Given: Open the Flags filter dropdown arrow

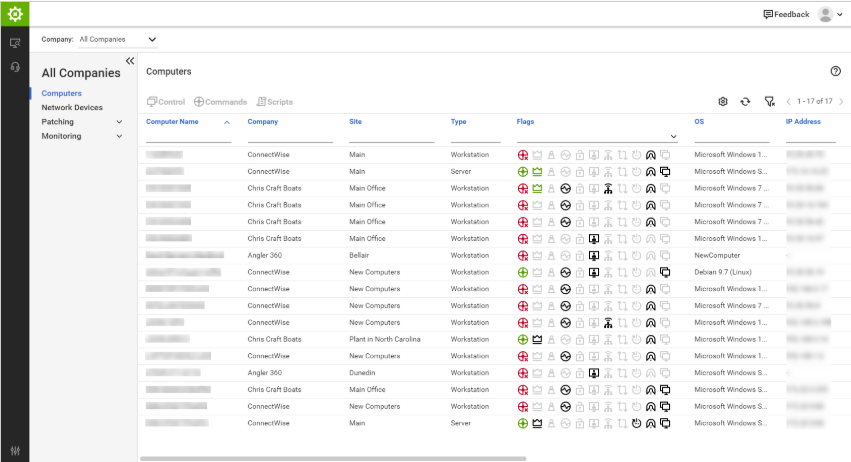Looking at the screenshot, I should click(x=674, y=136).
